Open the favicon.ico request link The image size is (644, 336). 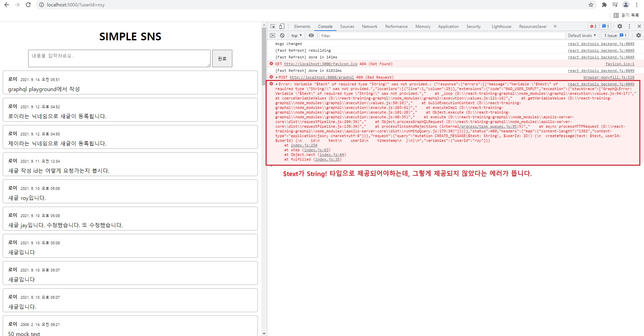tap(320, 64)
